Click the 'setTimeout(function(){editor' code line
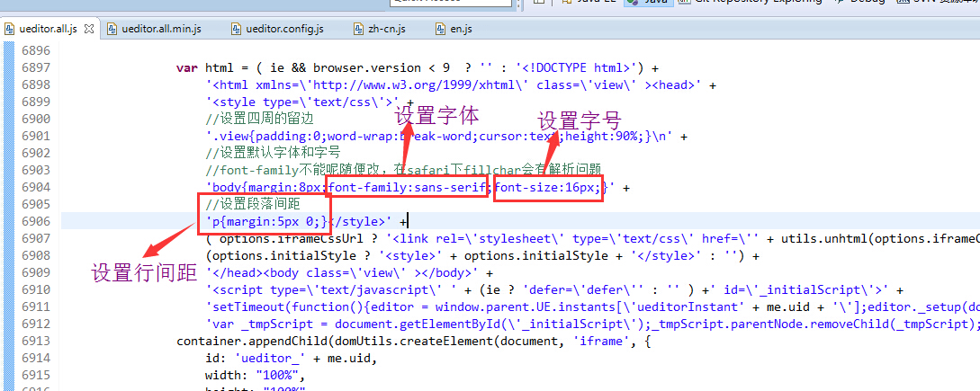Viewport: 980px width, 391px height. (x=592, y=307)
